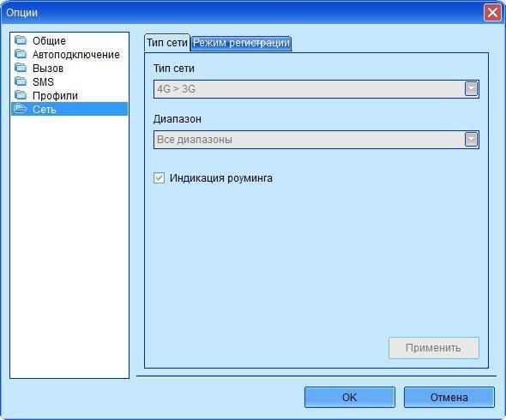Image resolution: width=506 pixels, height=420 pixels.
Task: Select Общие in the options tree
Action: [x=49, y=40]
